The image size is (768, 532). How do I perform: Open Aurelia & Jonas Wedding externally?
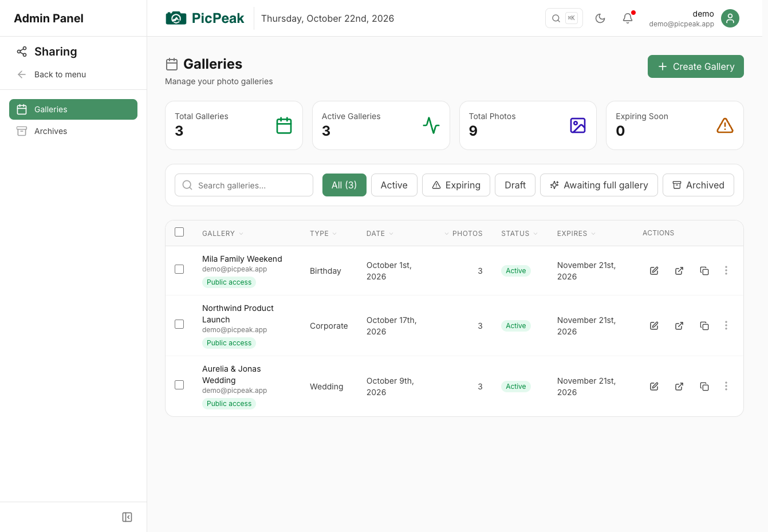click(x=679, y=387)
